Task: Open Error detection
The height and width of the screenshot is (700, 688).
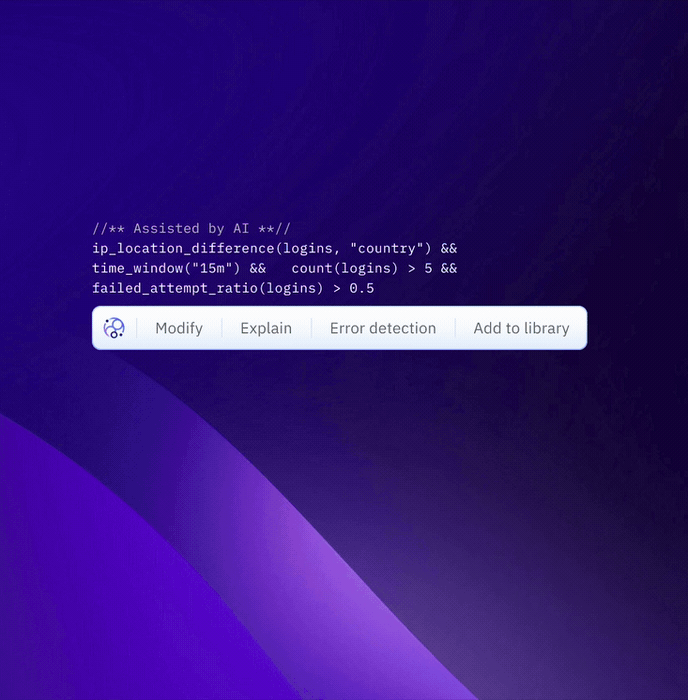Action: [x=383, y=329]
